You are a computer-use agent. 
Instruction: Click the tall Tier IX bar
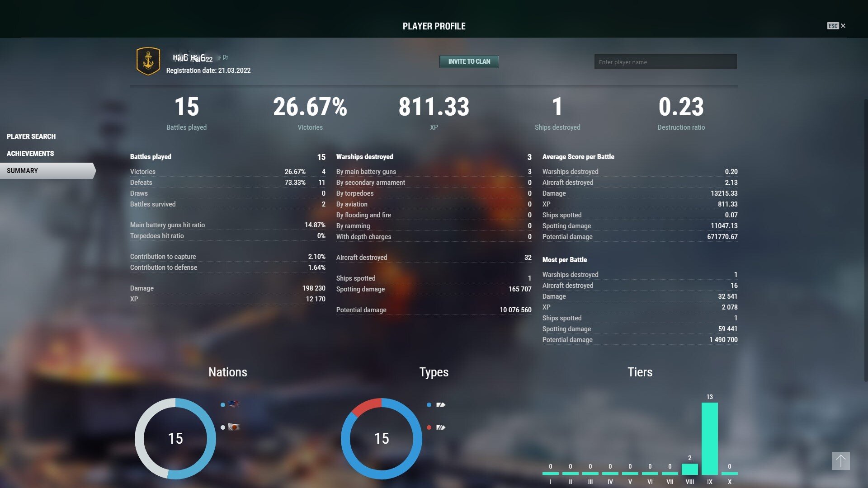click(x=709, y=438)
